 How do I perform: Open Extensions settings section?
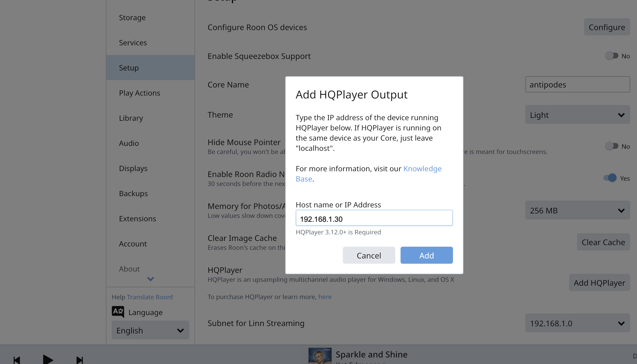(x=150, y=219)
